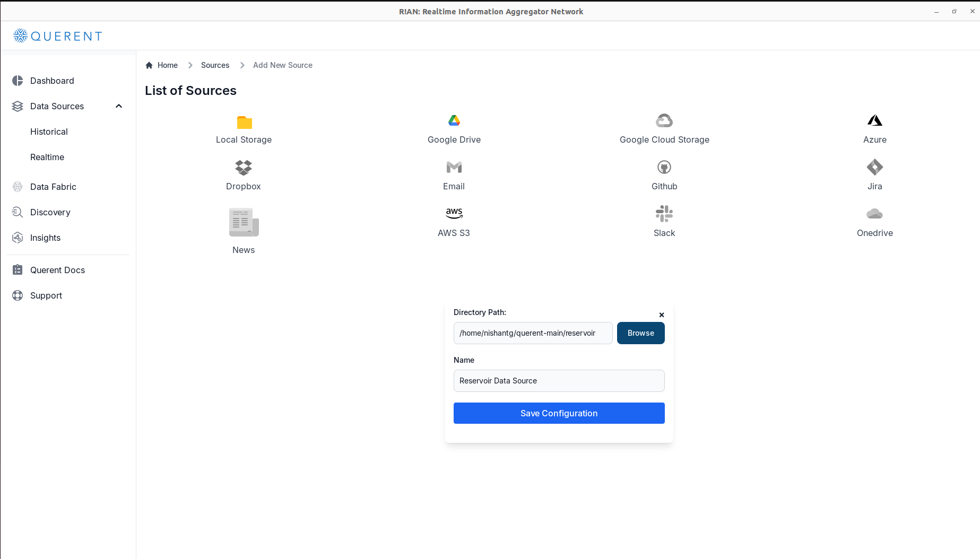Click the Data Sources layers icon
The width and height of the screenshot is (980, 559).
pos(18,106)
